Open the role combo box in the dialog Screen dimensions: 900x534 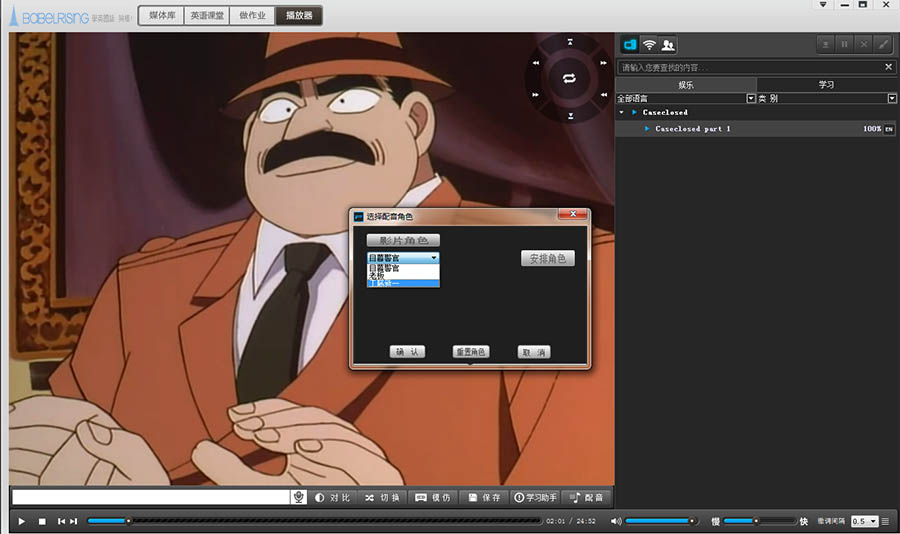coord(404,258)
